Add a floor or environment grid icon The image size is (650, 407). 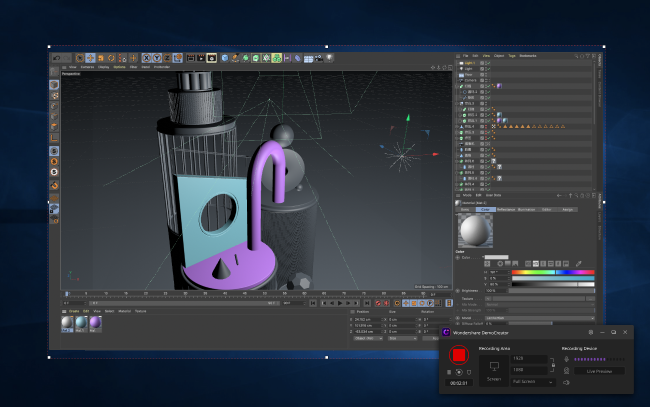tap(308, 58)
